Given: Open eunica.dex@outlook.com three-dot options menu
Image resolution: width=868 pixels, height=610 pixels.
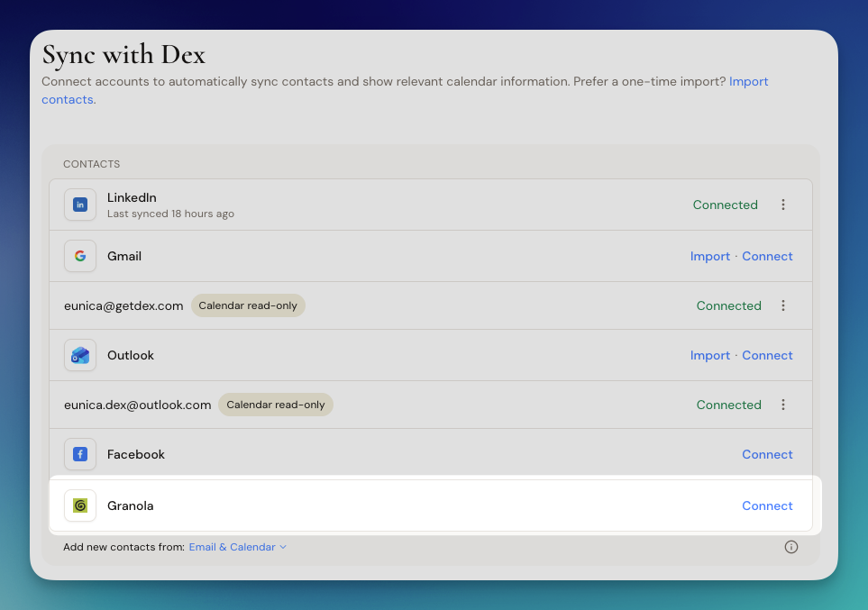Looking at the screenshot, I should [782, 405].
